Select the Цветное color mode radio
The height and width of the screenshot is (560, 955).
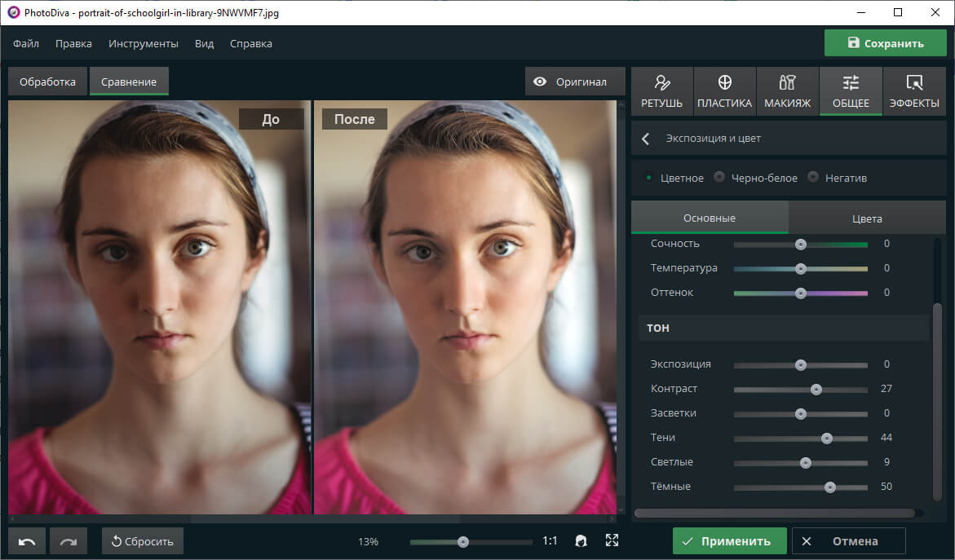(x=649, y=178)
